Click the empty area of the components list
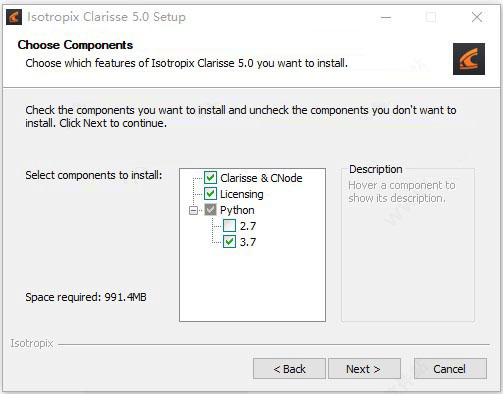 [252, 285]
